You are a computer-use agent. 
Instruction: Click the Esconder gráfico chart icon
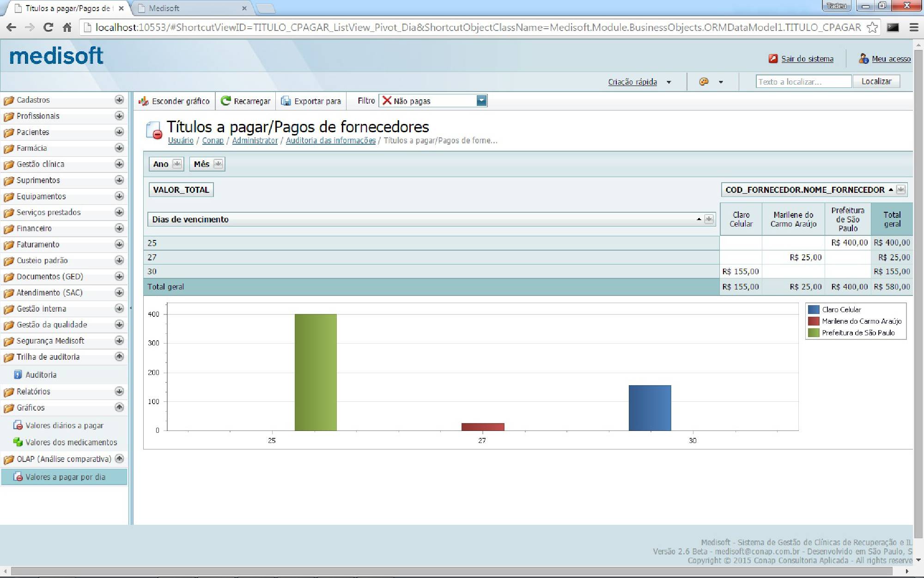[144, 101]
